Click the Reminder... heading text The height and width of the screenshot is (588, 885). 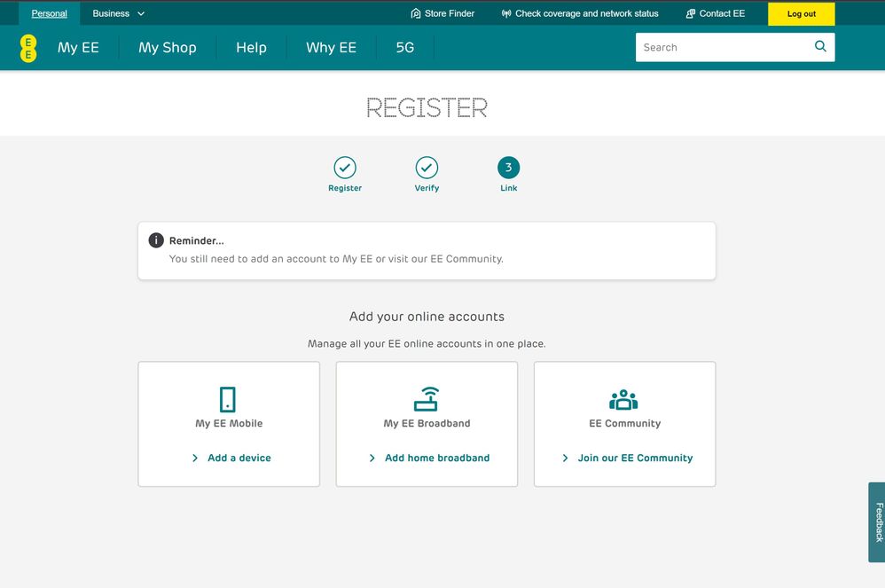coord(196,240)
